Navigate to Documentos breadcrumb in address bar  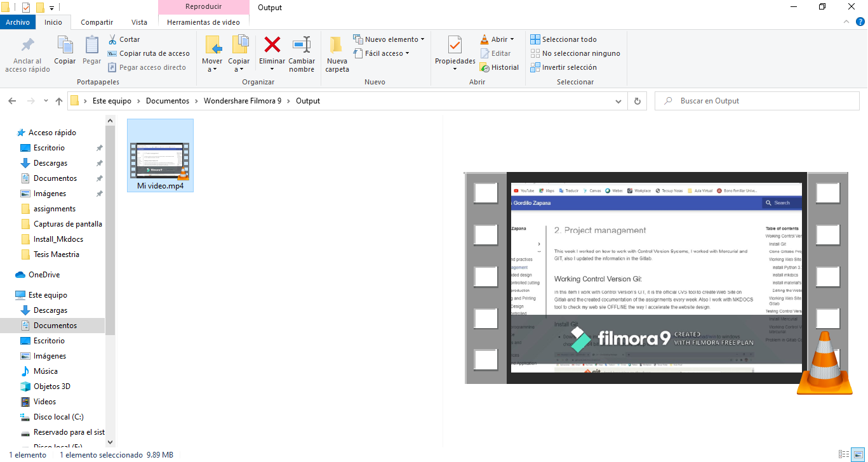pyautogui.click(x=168, y=101)
